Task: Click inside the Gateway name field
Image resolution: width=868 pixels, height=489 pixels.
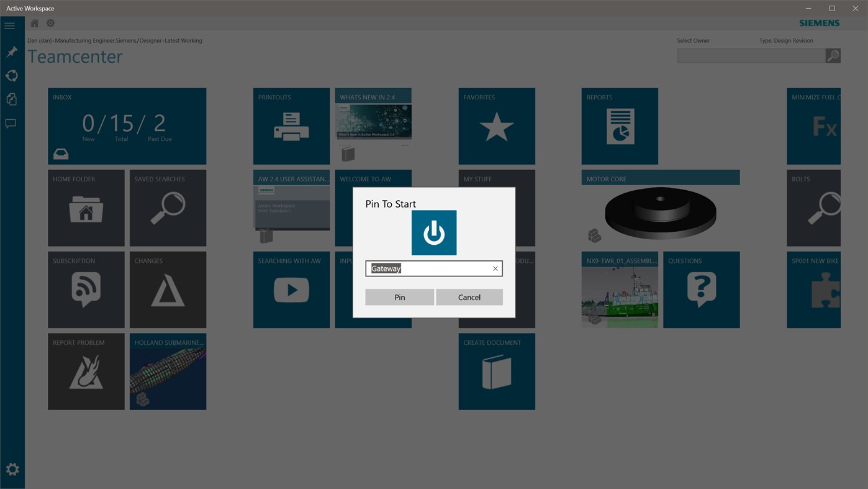Action: (x=428, y=268)
